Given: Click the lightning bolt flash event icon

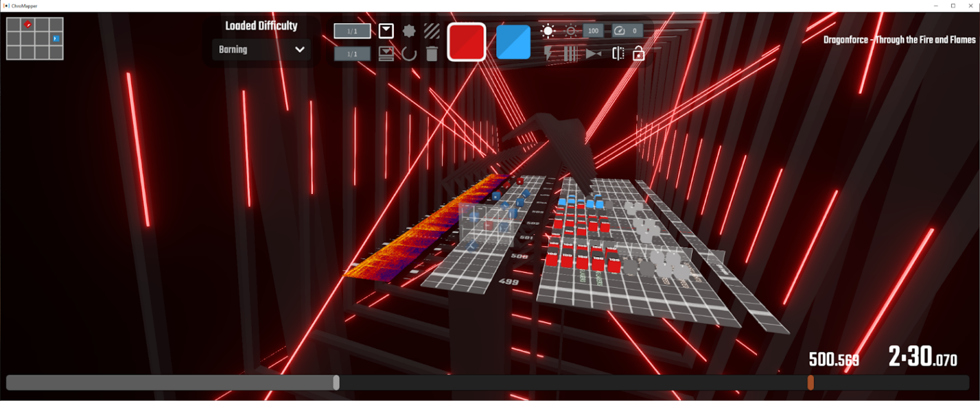Looking at the screenshot, I should 548,53.
